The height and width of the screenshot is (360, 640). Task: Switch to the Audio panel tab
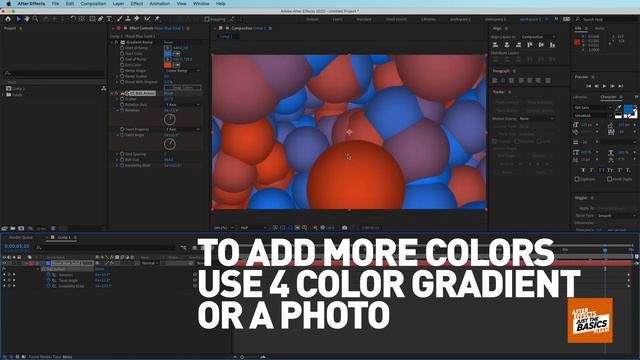600,28
